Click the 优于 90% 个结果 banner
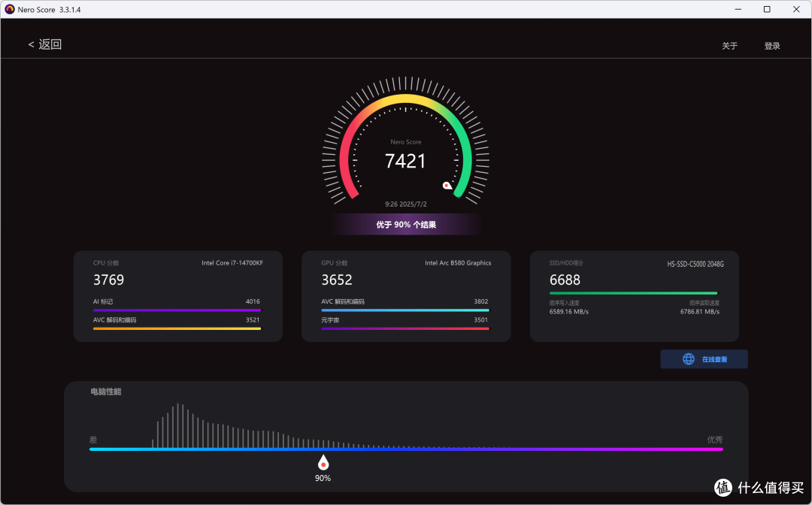Screen dimensions: 812x505 click(406, 225)
